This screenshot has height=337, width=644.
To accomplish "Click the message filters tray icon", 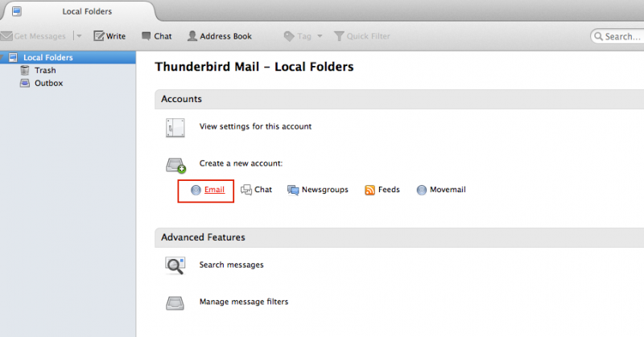I will point(175,303).
